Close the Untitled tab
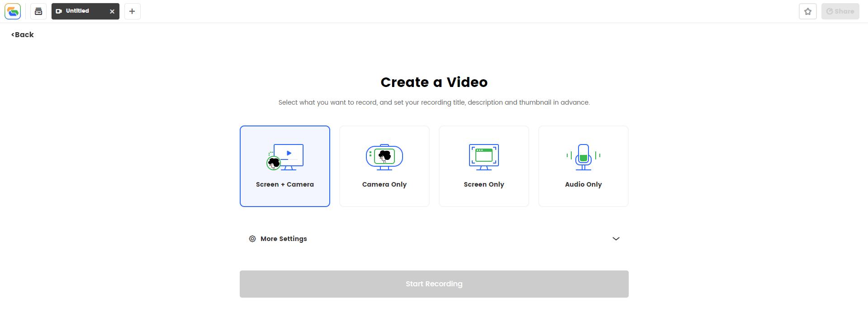 112,11
